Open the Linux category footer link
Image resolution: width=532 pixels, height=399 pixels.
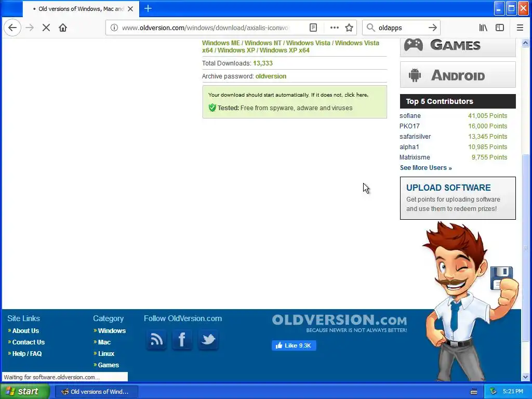pyautogui.click(x=106, y=353)
